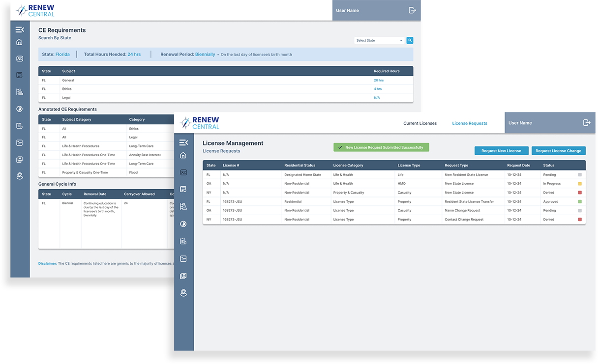Open ID card icon in CE Requirements sidebar

pyautogui.click(x=20, y=58)
